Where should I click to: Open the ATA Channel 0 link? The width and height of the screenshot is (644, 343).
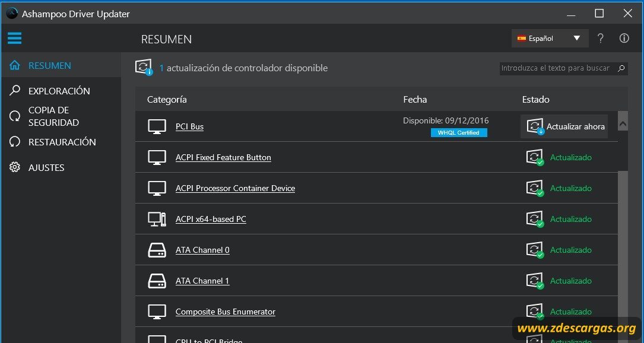pyautogui.click(x=202, y=250)
